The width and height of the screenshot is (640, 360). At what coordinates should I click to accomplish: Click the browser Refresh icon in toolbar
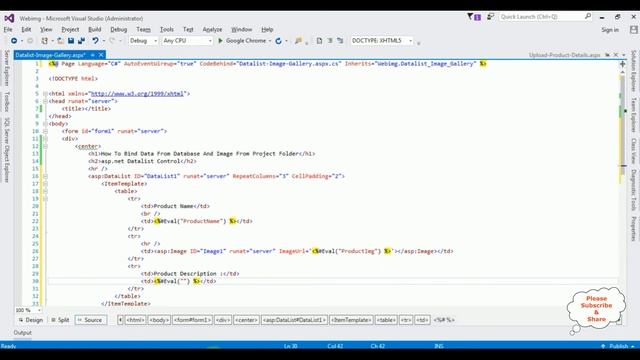coord(278,41)
